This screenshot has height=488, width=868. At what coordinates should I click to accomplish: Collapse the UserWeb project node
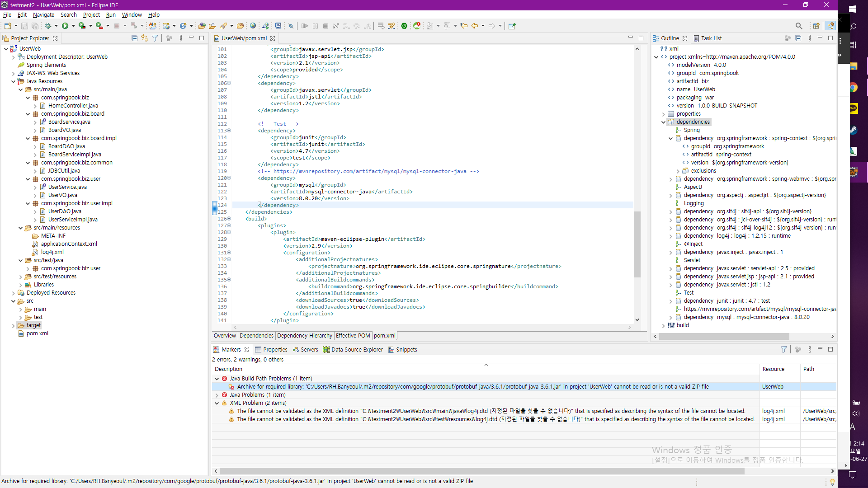(x=6, y=49)
